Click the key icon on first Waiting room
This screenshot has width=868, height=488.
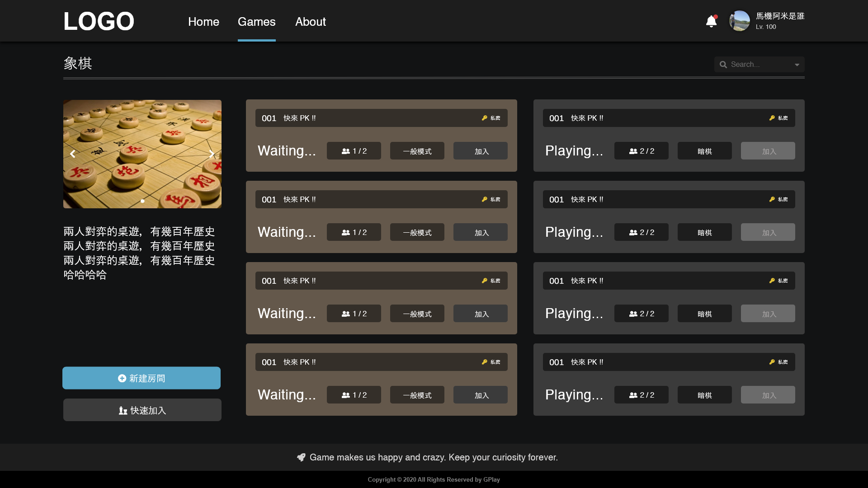(484, 118)
